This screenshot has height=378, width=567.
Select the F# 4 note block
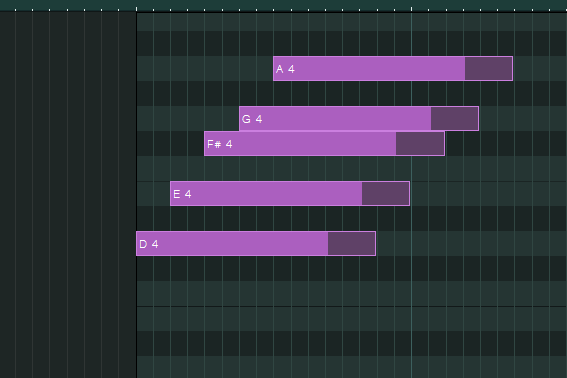(324, 144)
